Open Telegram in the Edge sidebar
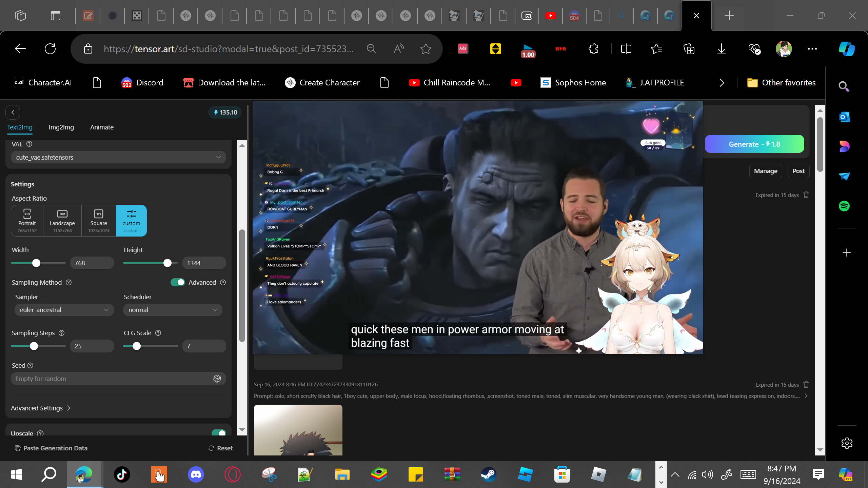This screenshot has width=868, height=488. pos(844,176)
